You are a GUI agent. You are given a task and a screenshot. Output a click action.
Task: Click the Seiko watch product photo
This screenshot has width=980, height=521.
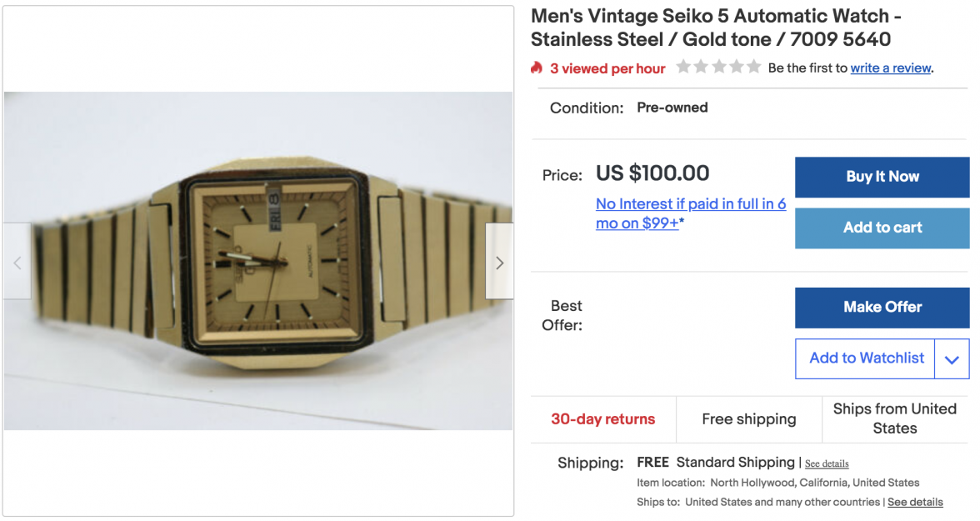[x=258, y=260]
